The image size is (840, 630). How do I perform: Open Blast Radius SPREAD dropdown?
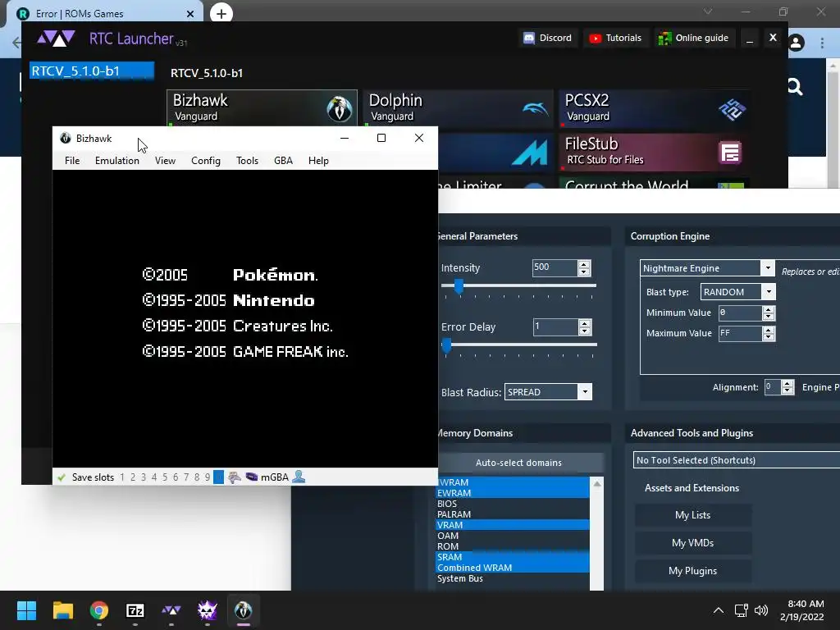pyautogui.click(x=585, y=391)
